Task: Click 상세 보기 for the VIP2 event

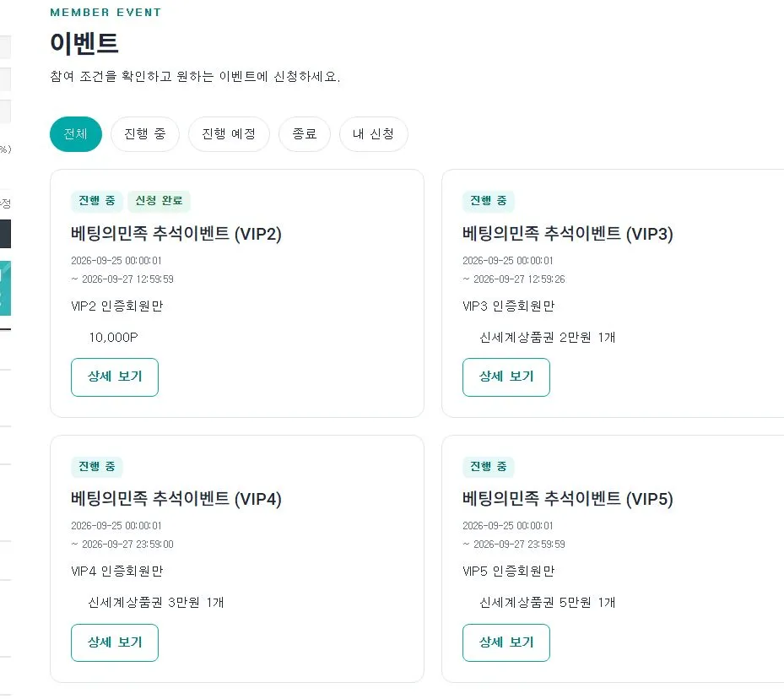Action: coord(115,377)
